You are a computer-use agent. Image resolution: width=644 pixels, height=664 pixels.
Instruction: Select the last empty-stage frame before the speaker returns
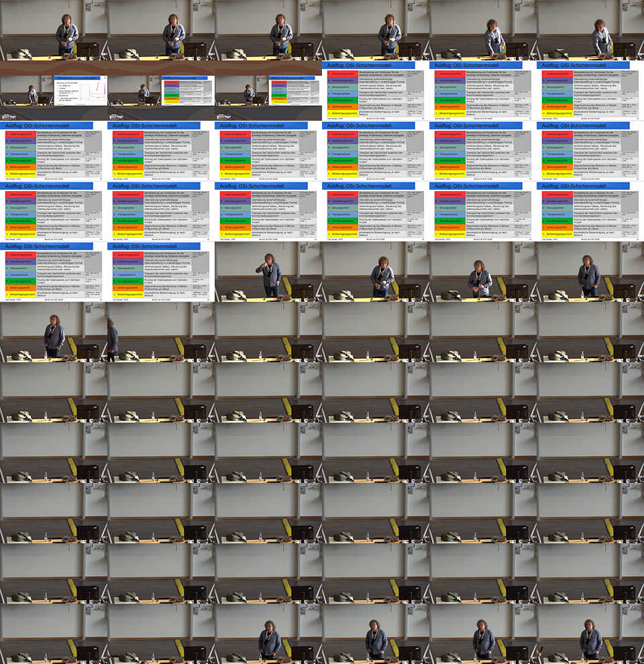coord(161,634)
